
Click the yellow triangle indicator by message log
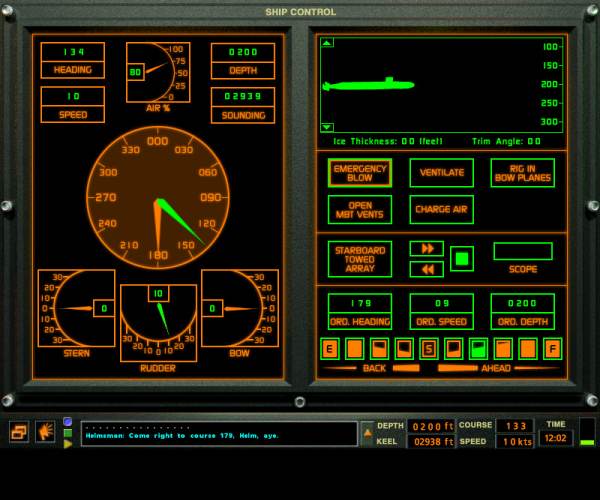68,444
